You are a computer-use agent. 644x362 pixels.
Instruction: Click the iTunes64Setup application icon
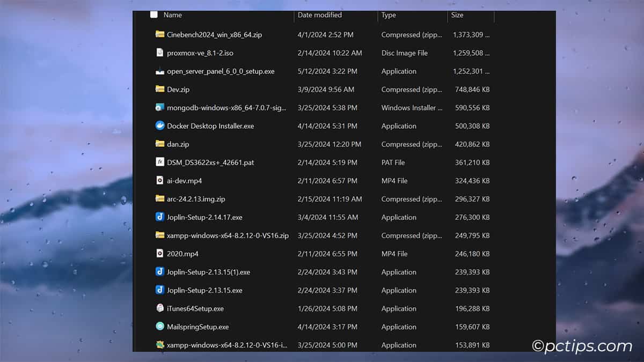click(x=160, y=308)
